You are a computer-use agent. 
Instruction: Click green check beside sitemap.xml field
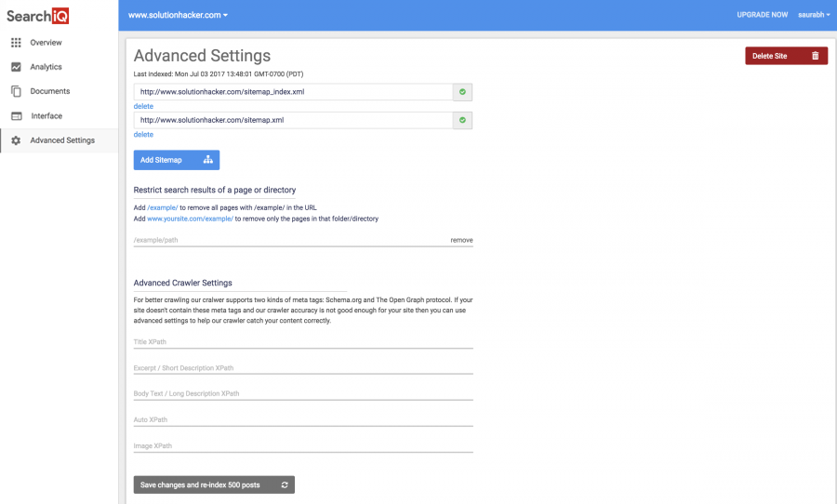point(462,120)
